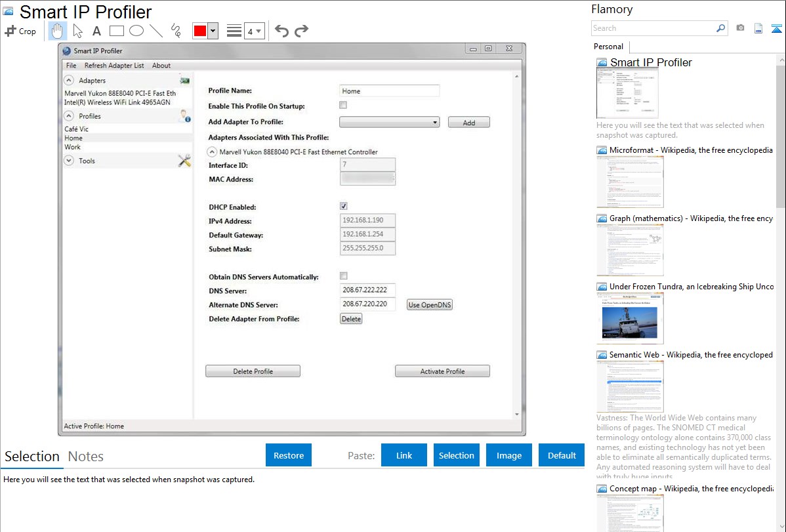The width and height of the screenshot is (786, 532).
Task: Switch to the Notes tab
Action: [x=85, y=457]
